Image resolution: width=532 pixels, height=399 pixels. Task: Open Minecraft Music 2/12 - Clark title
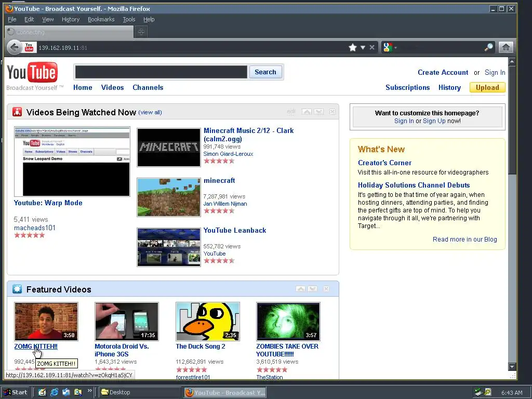pos(249,135)
